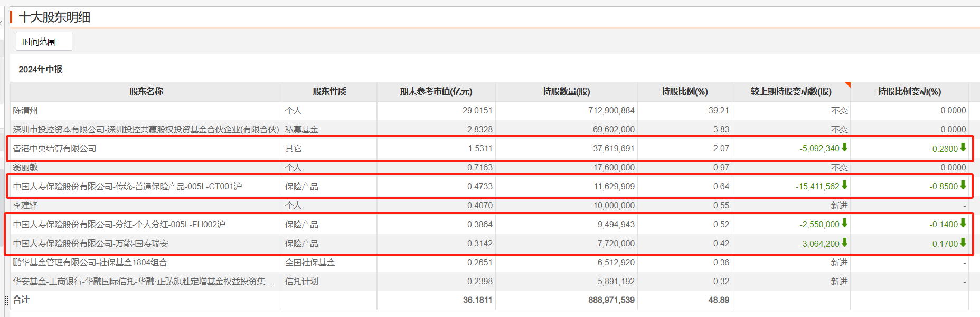
Task: Select market value cell 29.0151
Action: pos(477,111)
